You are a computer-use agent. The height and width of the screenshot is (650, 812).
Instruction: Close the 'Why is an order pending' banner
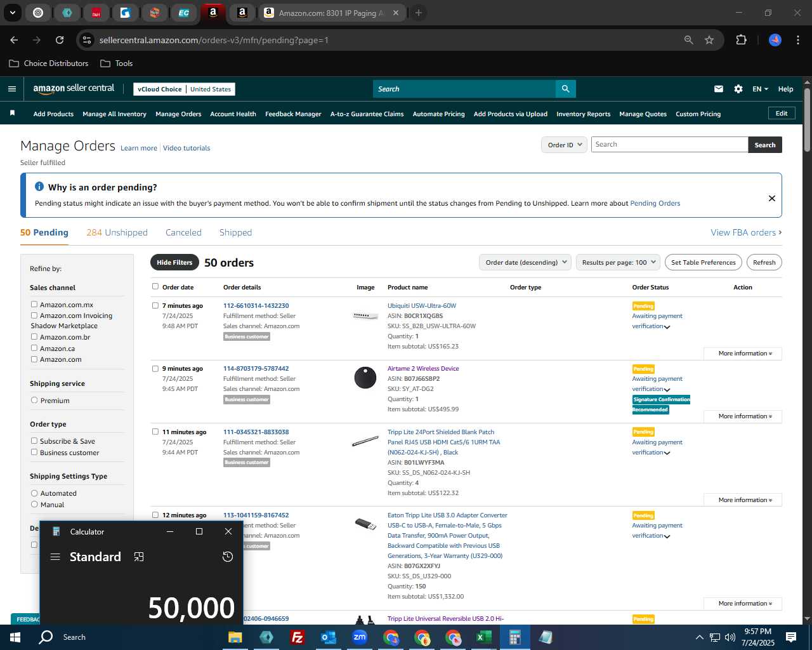click(x=772, y=198)
